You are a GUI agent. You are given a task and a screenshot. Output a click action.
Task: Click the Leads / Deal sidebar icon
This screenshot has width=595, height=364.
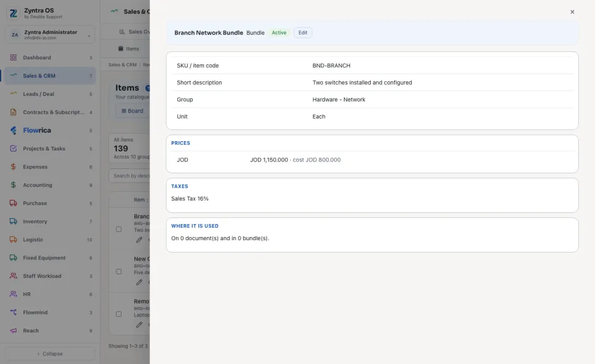pyautogui.click(x=13, y=93)
